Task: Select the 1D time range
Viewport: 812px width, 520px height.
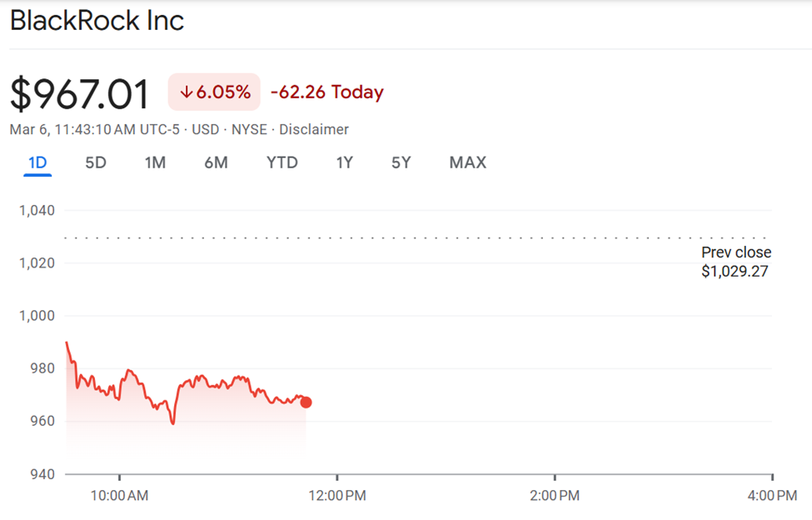Action: point(37,162)
